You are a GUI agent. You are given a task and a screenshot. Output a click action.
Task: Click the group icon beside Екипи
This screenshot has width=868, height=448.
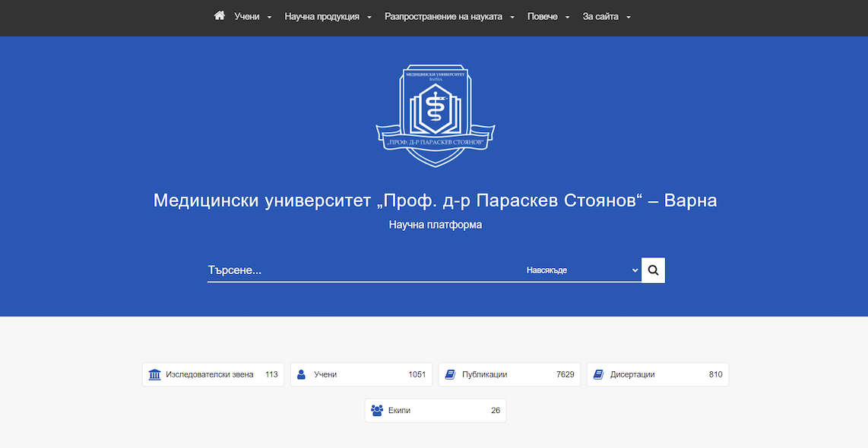377,410
